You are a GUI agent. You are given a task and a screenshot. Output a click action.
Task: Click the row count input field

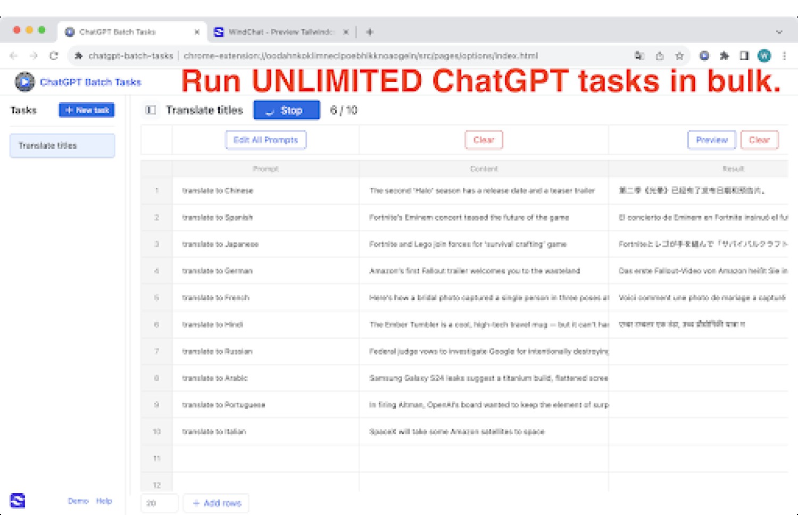tap(160, 503)
